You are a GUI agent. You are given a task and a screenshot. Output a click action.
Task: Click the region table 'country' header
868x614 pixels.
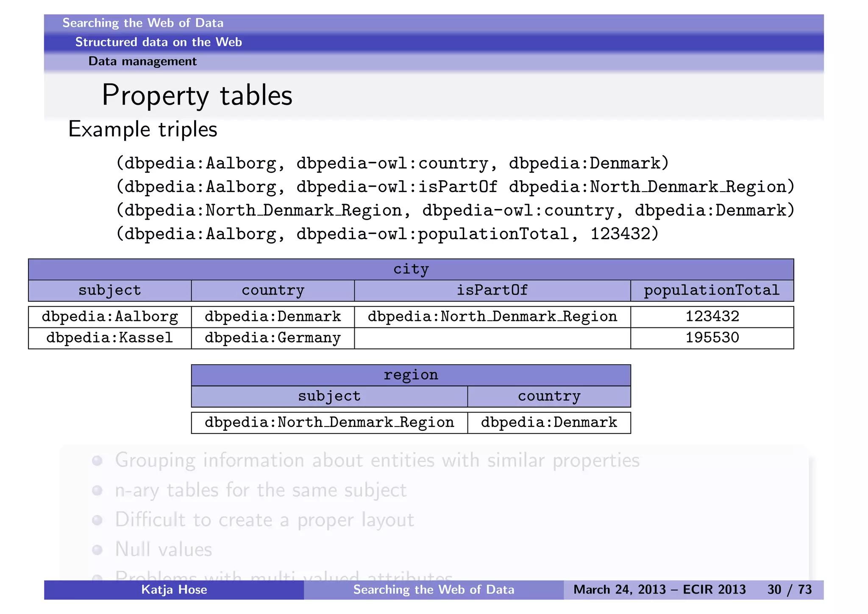(x=549, y=396)
